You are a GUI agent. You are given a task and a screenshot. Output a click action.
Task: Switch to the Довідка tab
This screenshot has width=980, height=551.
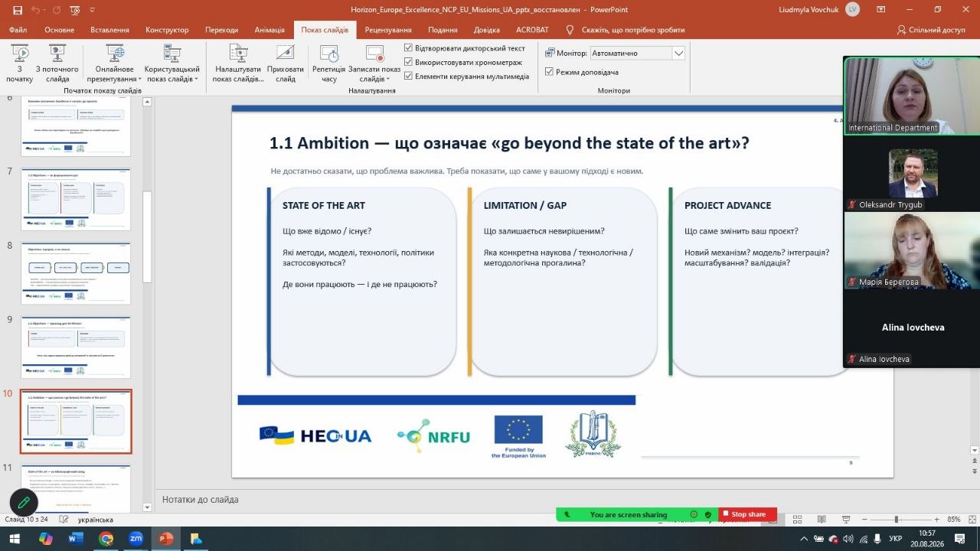[487, 30]
